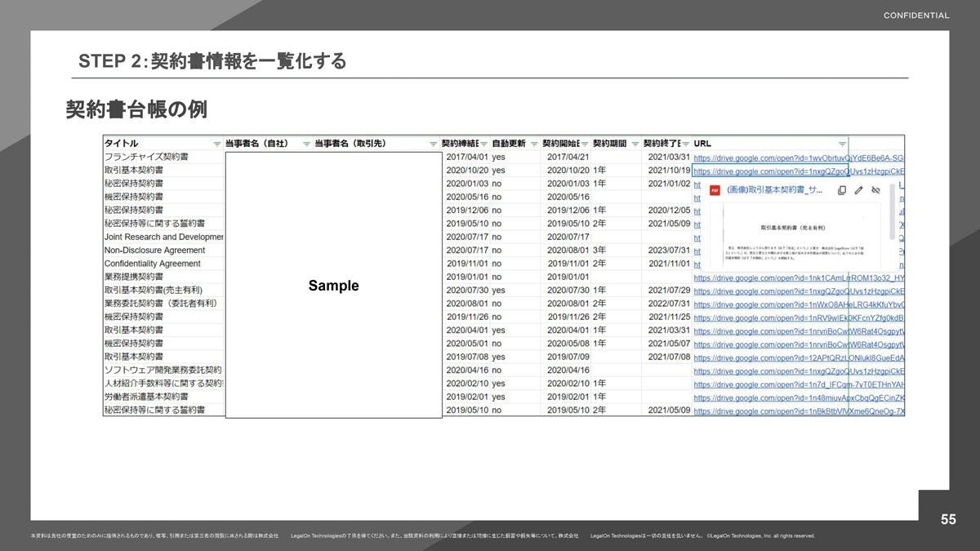
Task: Select the 人材紹介手数料等に関する契約 title cell
Action: 163,384
